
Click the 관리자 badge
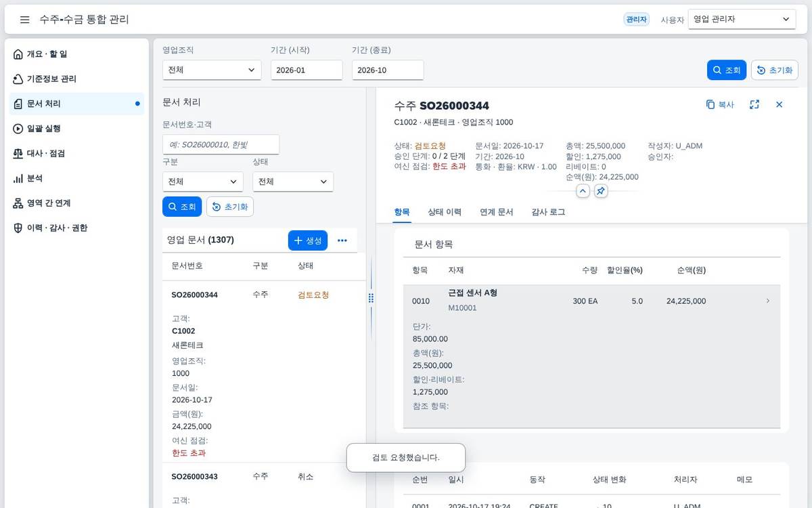pyautogui.click(x=636, y=20)
